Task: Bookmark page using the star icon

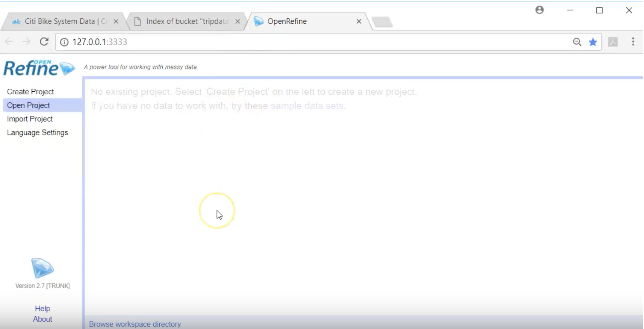Action: (x=593, y=42)
